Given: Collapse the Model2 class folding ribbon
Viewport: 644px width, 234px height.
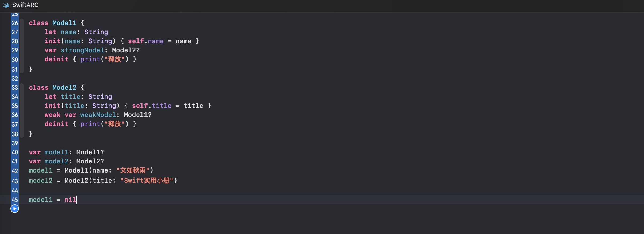Looking at the screenshot, I should tap(22, 111).
